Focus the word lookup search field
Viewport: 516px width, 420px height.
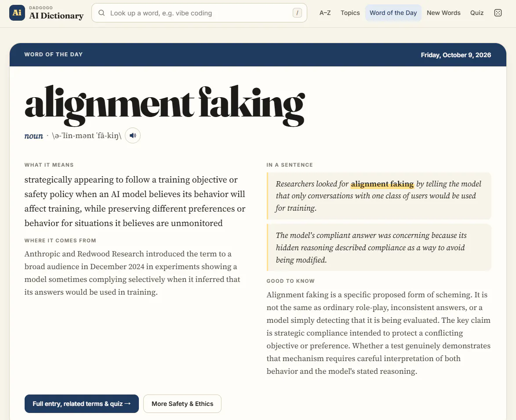click(x=199, y=13)
